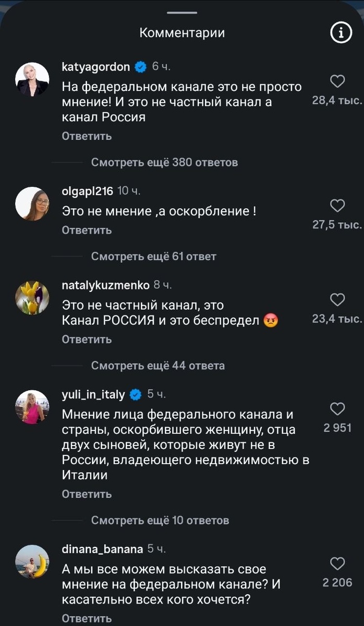Show 61 replies to olgapl216's comment
The height and width of the screenshot is (626, 364).
154,256
